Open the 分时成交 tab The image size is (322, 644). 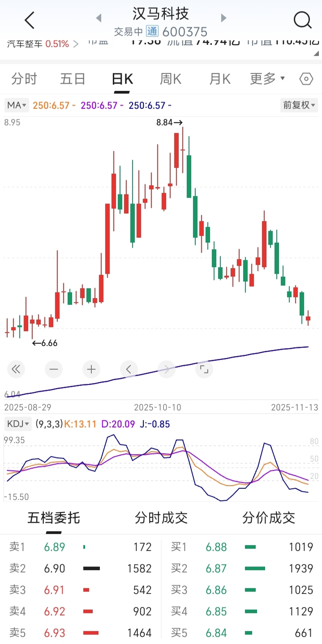(161, 518)
